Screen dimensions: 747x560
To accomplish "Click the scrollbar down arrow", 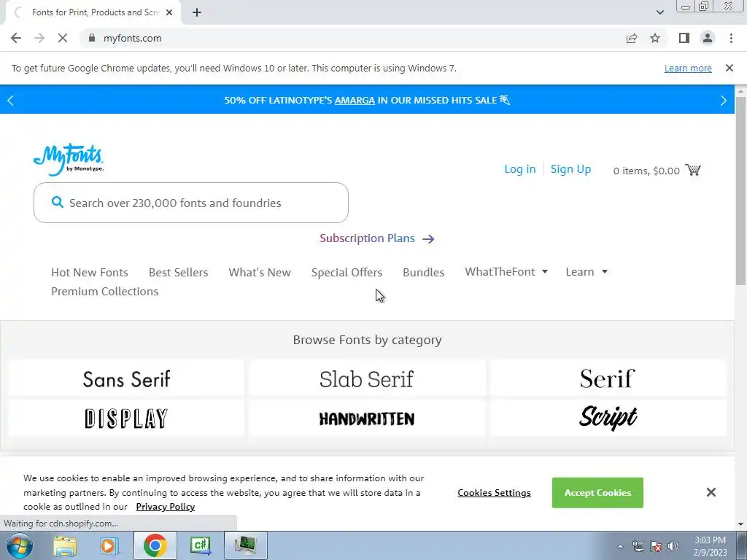I will click(741, 524).
